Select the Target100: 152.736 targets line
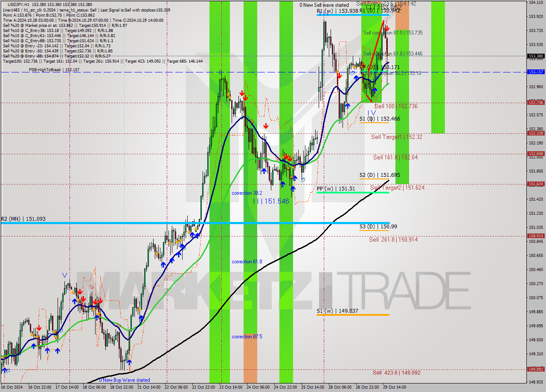The image size is (546, 392). pos(102,61)
